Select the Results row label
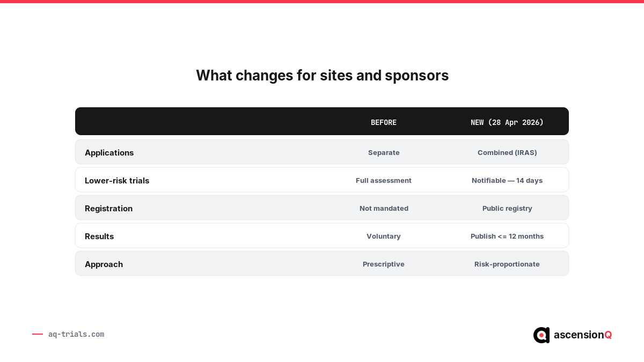 pos(99,237)
